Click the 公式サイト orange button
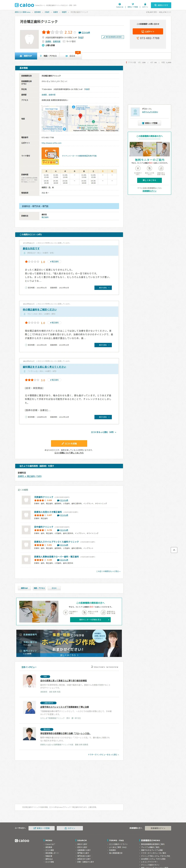The width and height of the screenshot is (186, 868). 148,31
